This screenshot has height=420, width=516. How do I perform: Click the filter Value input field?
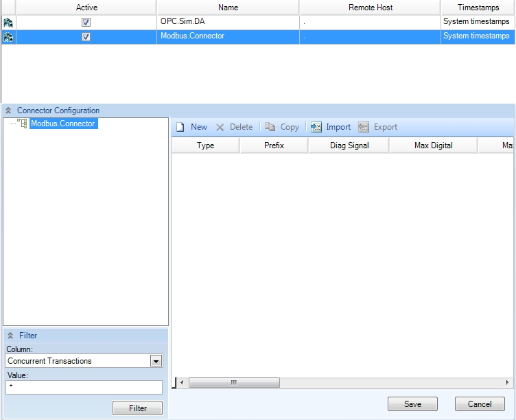pos(84,388)
